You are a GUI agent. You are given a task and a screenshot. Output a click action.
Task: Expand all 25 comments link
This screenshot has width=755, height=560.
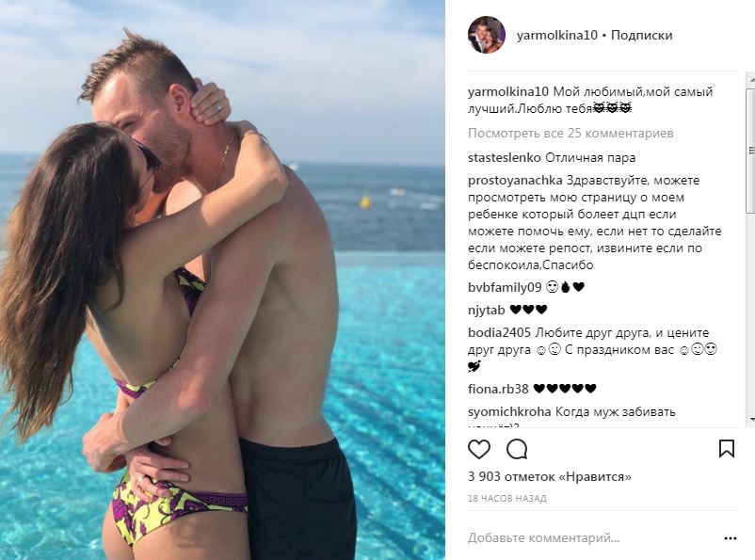(x=570, y=133)
